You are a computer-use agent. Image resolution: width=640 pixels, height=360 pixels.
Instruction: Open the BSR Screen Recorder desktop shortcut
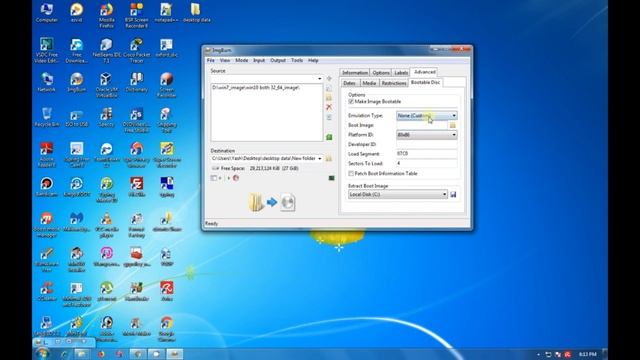tap(136, 15)
